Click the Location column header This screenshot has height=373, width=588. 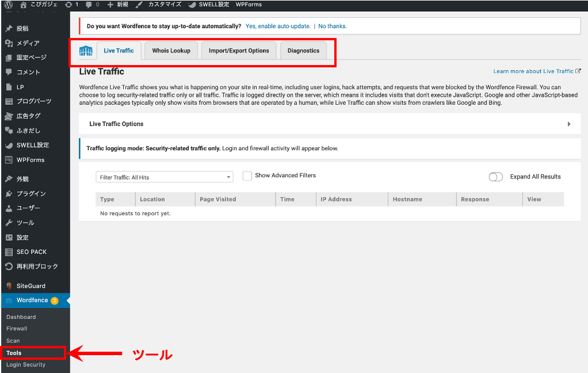click(x=165, y=199)
